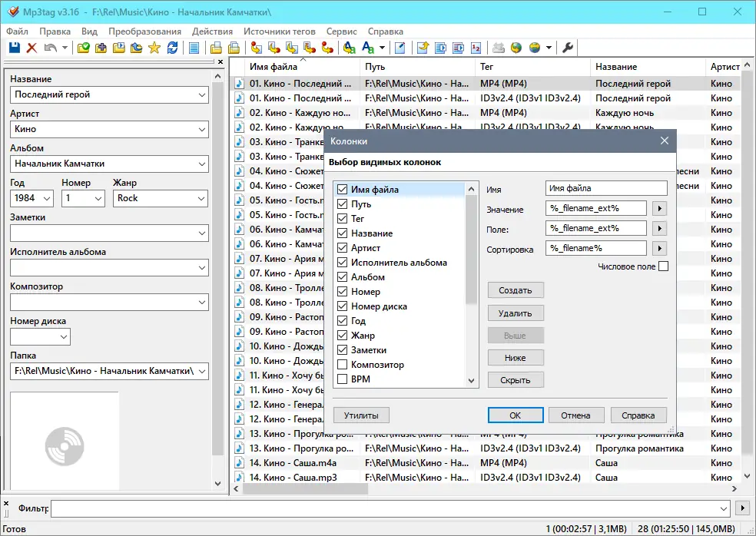Click the red X Remove tag icon
Viewport: 756px width, 536px height.
click(31, 48)
